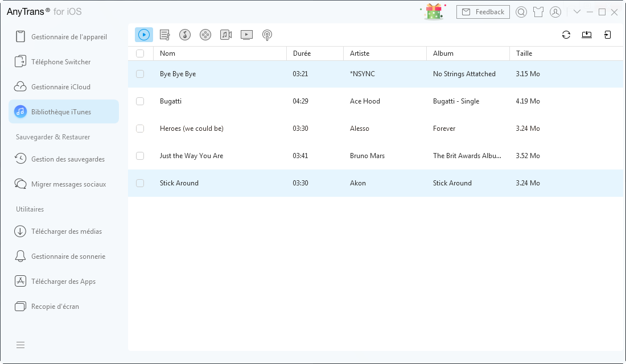626x364 pixels.
Task: Click the 4.19 Mo size cell
Action: pos(528,101)
